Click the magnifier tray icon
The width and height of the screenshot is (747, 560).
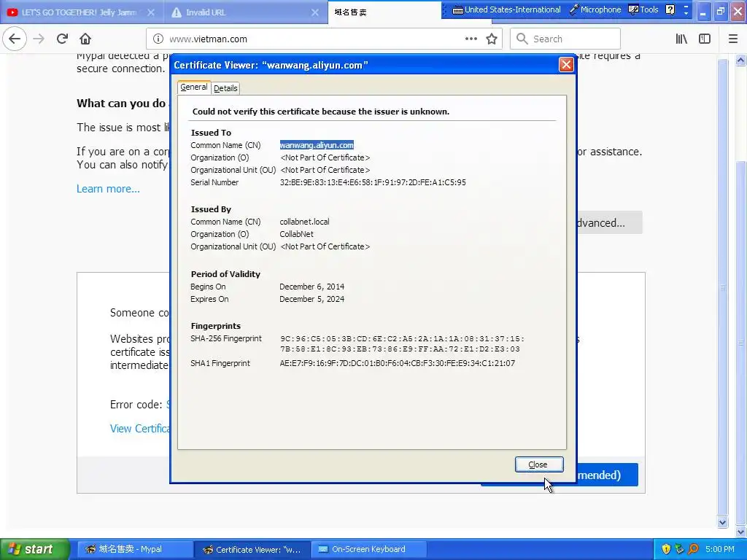pos(693,549)
